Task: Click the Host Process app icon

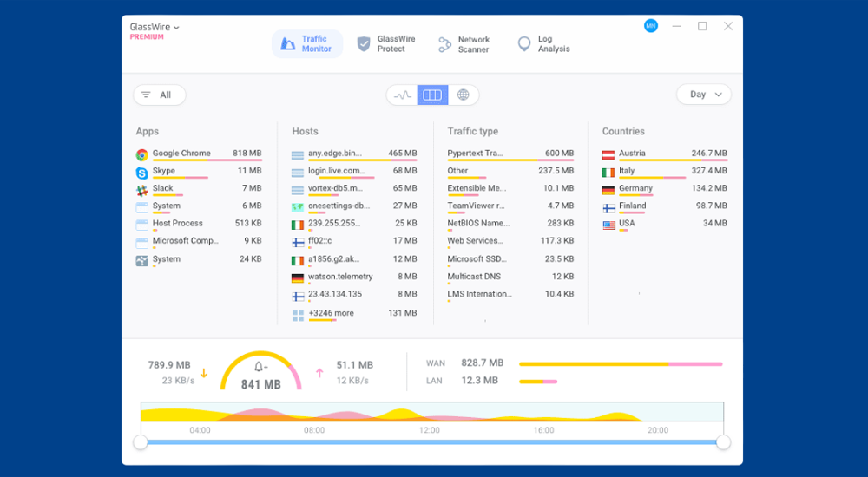Action: (141, 225)
